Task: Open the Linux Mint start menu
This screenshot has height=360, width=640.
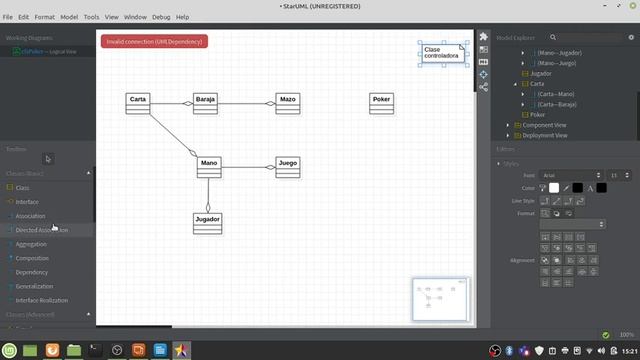Action: (x=9, y=350)
